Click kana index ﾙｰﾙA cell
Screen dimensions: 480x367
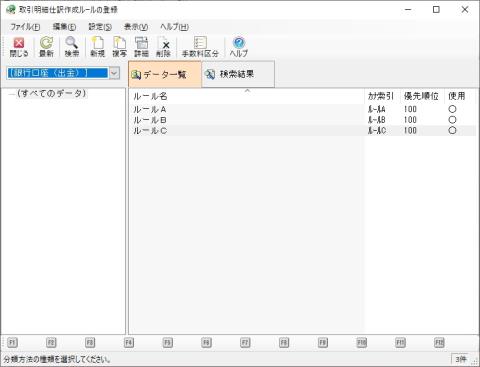tap(377, 109)
